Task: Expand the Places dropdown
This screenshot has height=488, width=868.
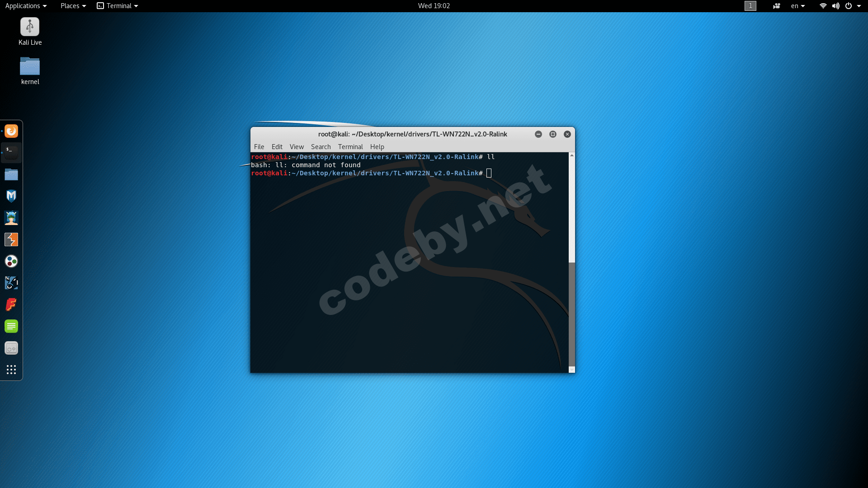Action: click(x=73, y=6)
